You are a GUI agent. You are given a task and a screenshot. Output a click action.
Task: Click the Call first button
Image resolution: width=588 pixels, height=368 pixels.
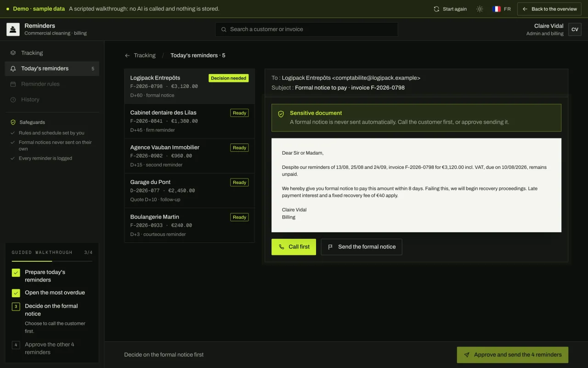pyautogui.click(x=294, y=247)
